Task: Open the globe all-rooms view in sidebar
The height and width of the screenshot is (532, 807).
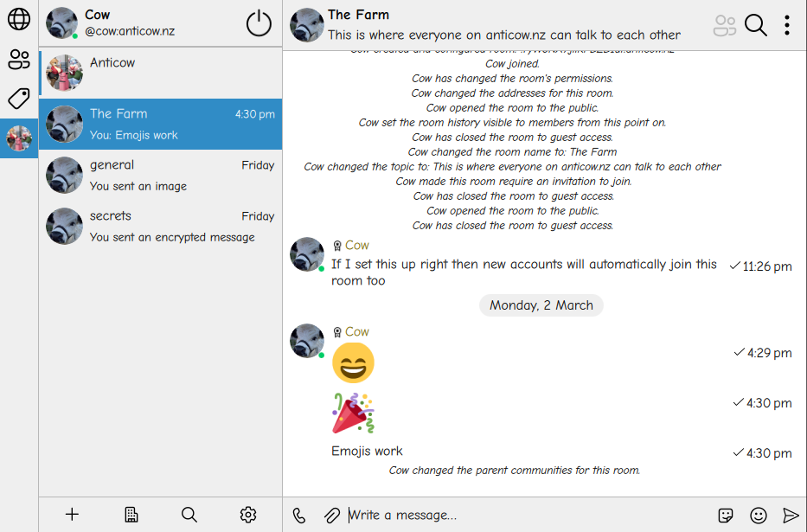Action: 19,19
